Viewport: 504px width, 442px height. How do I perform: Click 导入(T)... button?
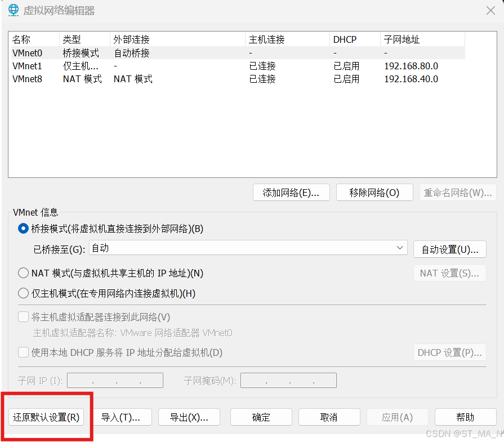tap(121, 417)
